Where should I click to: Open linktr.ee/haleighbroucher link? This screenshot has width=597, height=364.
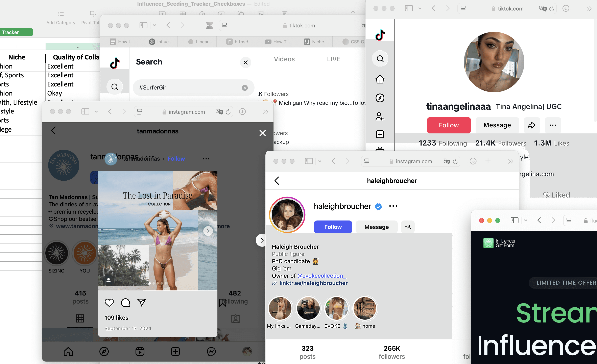tap(313, 283)
